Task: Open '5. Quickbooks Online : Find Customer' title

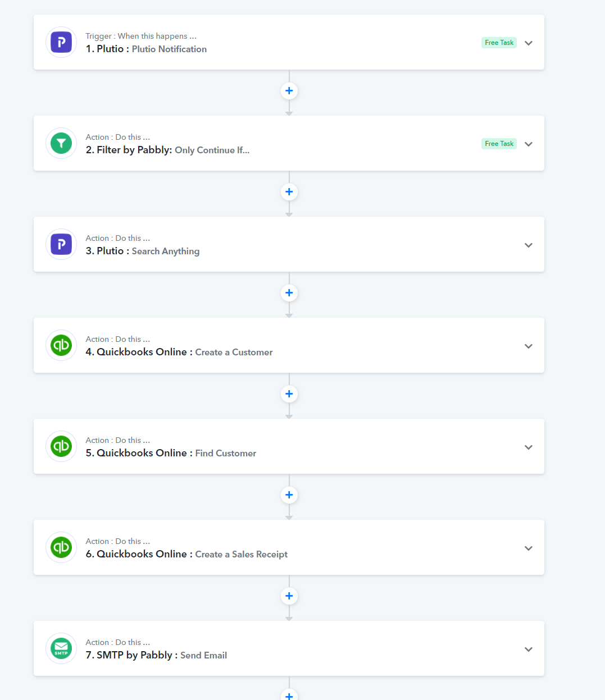Action: (x=171, y=453)
